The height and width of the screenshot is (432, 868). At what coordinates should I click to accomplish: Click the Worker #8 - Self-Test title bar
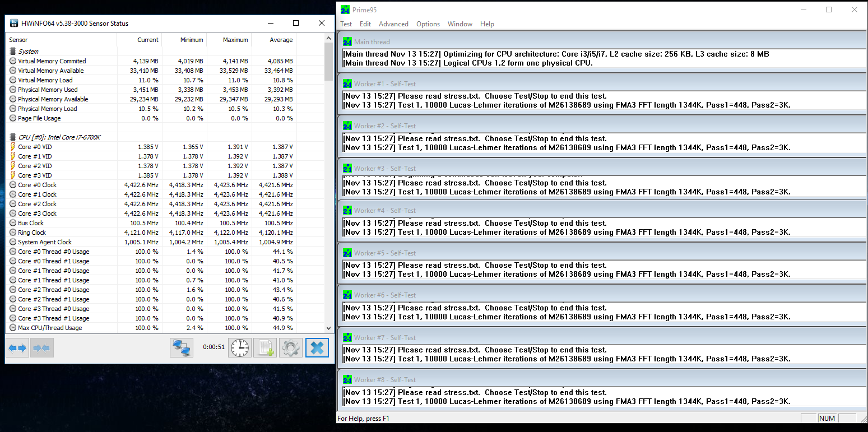click(x=602, y=380)
